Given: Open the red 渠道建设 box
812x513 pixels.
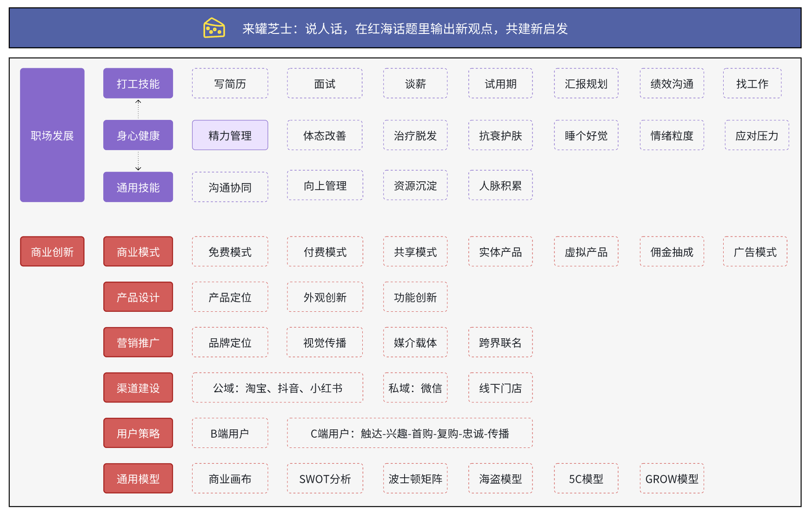Looking at the screenshot, I should click(138, 388).
